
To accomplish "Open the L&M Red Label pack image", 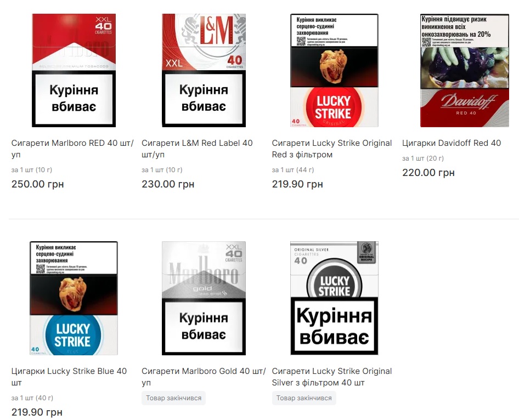I will 204,70.
